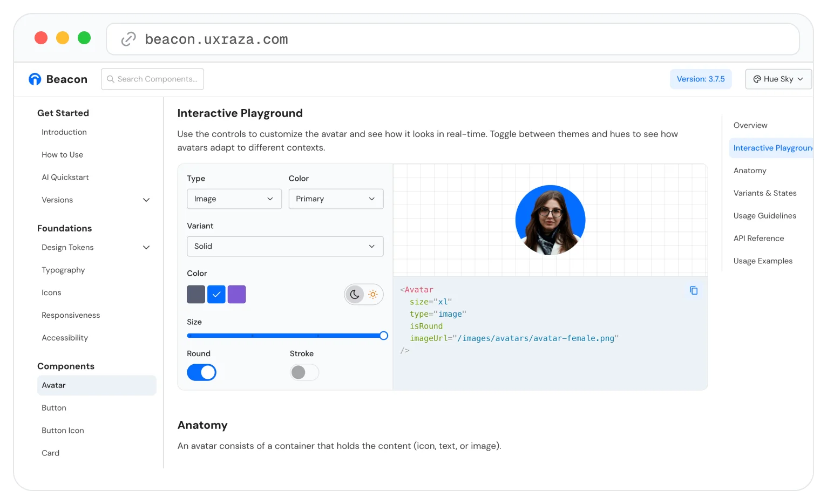This screenshot has width=827, height=504.
Task: Jump to Anatomy in page contents
Action: point(750,171)
